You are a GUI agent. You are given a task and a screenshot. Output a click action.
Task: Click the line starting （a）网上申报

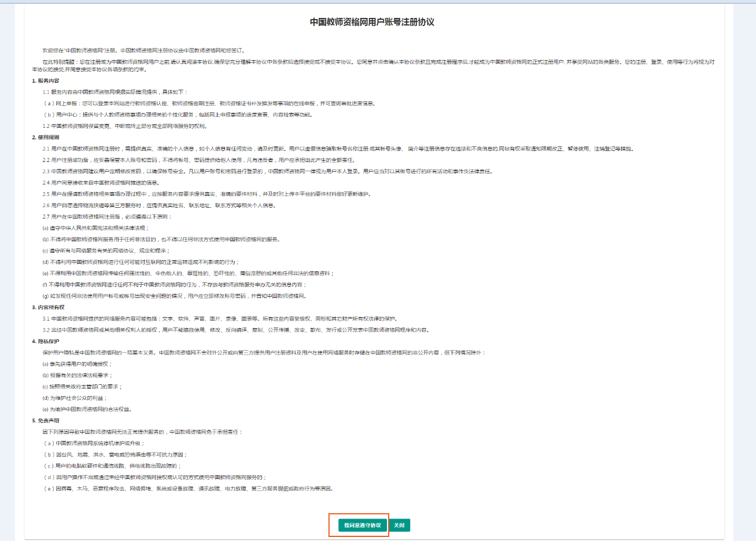(210, 104)
